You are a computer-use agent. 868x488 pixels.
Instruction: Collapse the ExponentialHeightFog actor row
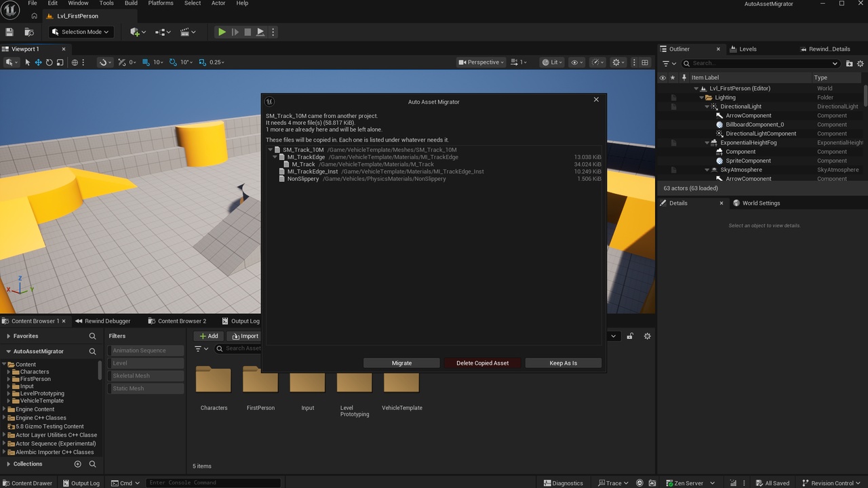707,143
